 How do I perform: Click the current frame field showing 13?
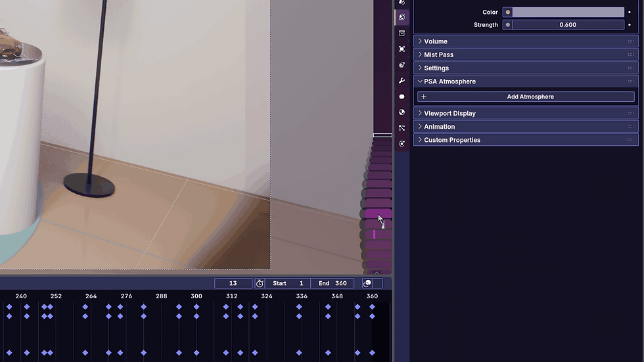[x=233, y=283]
